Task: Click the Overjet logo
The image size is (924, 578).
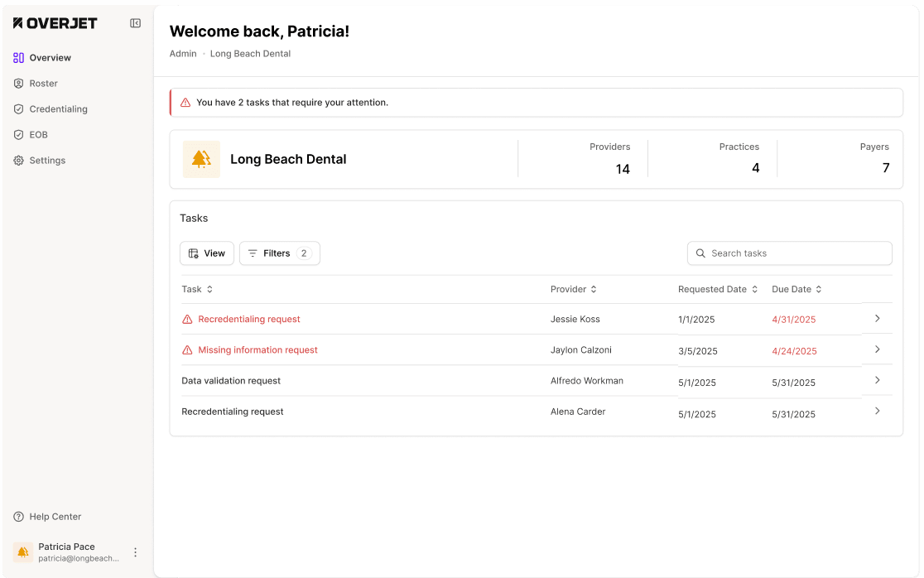Action: pyautogui.click(x=55, y=23)
